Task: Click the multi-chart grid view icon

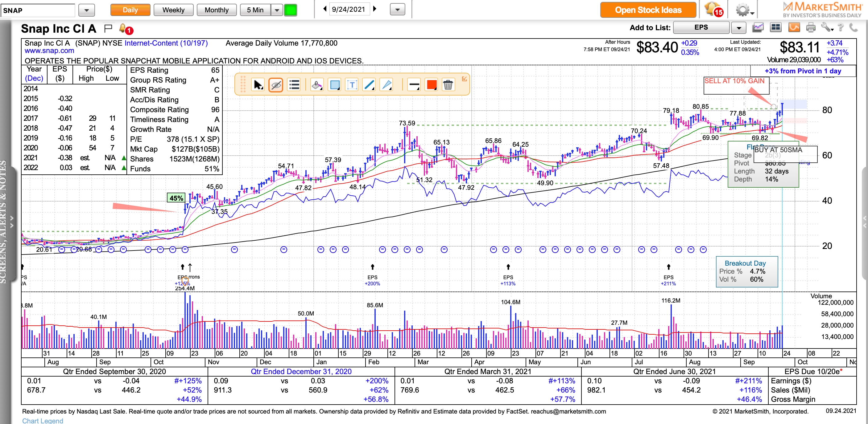Action: (x=775, y=27)
